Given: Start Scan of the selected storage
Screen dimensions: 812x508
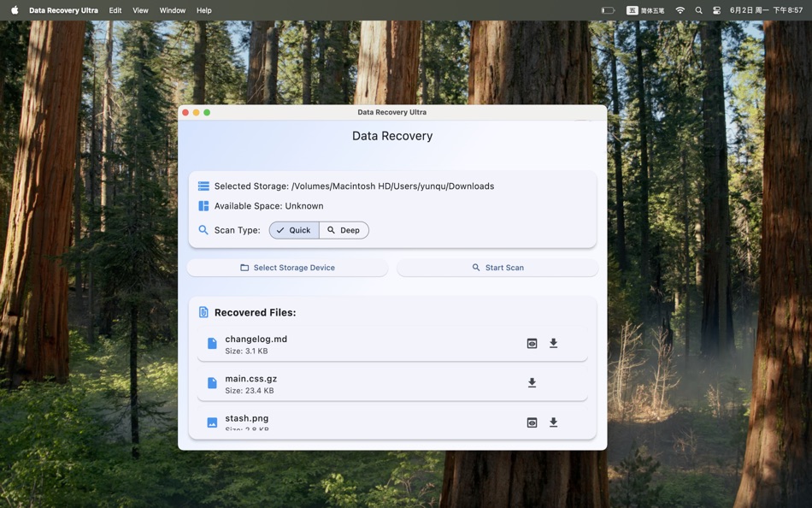Looking at the screenshot, I should (497, 268).
